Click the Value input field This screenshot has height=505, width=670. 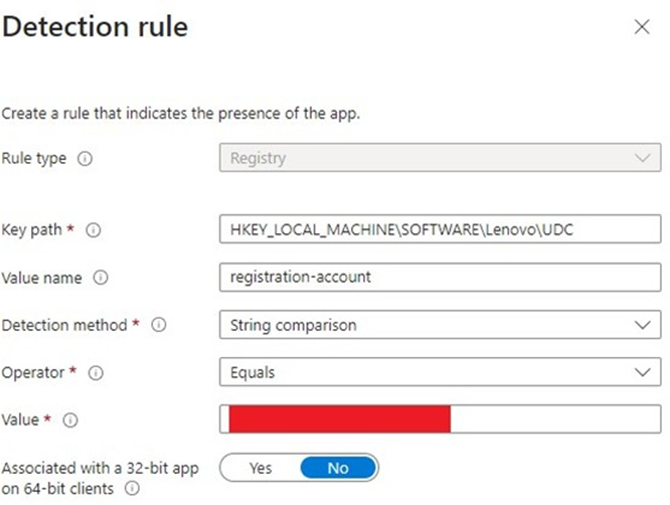tap(555, 419)
